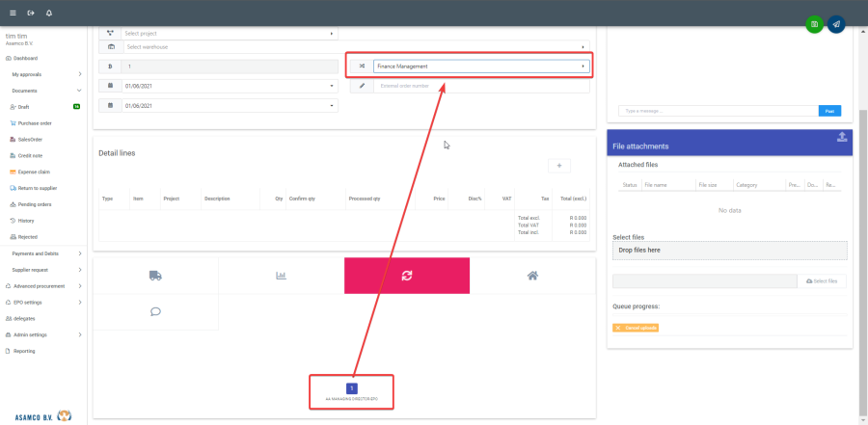Open the comment speech bubble tab
The width and height of the screenshot is (868, 425).
pos(155,312)
